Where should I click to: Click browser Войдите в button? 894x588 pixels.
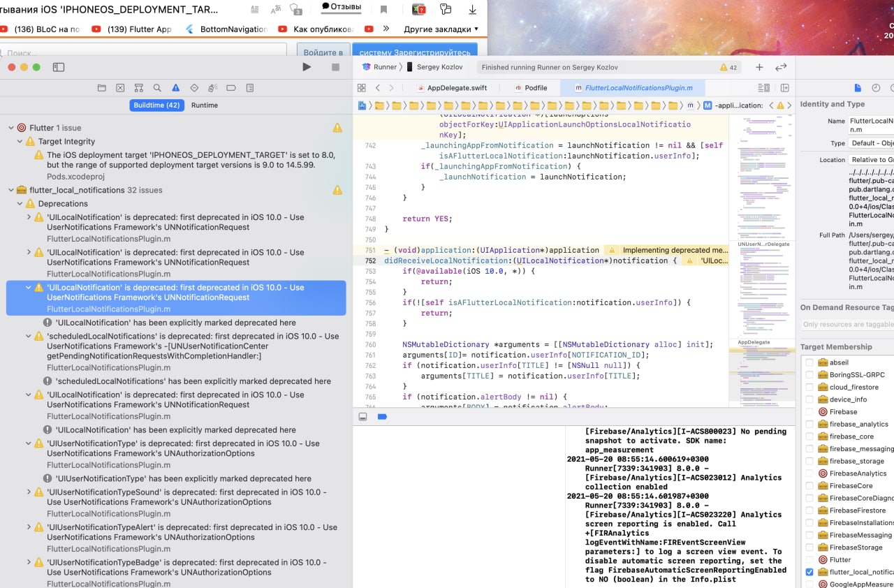click(323, 52)
